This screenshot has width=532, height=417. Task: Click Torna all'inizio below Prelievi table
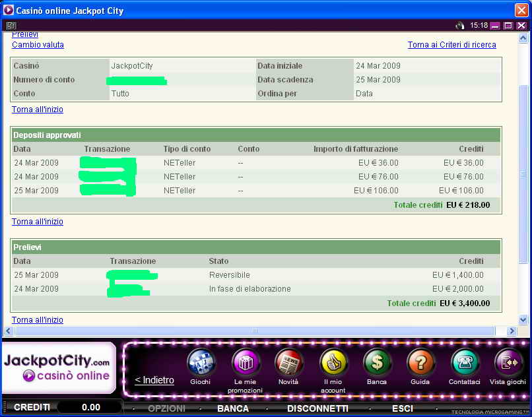(x=38, y=320)
